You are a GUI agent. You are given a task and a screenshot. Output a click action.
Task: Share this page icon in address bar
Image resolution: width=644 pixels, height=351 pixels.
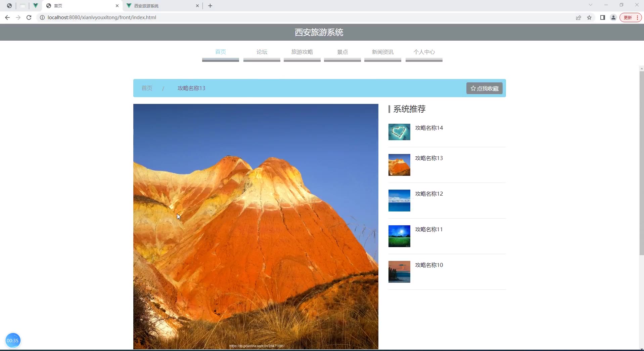579,17
